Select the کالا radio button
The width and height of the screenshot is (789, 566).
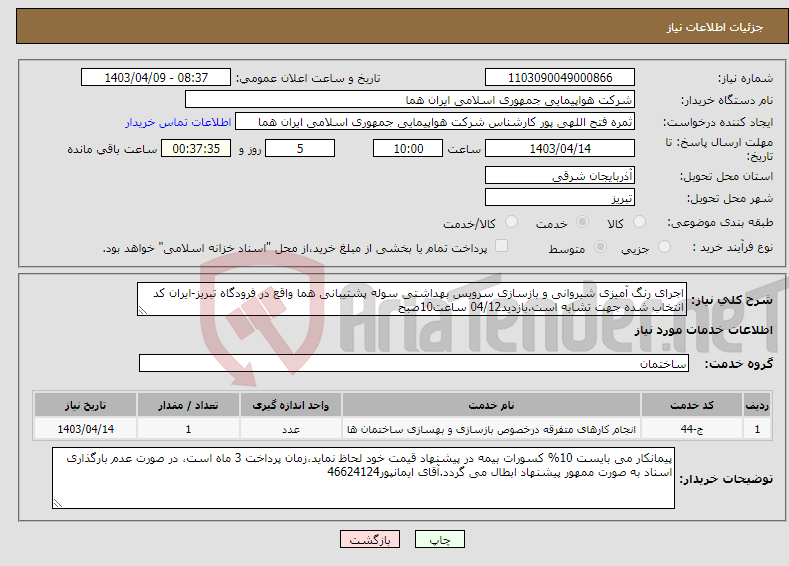tap(639, 222)
